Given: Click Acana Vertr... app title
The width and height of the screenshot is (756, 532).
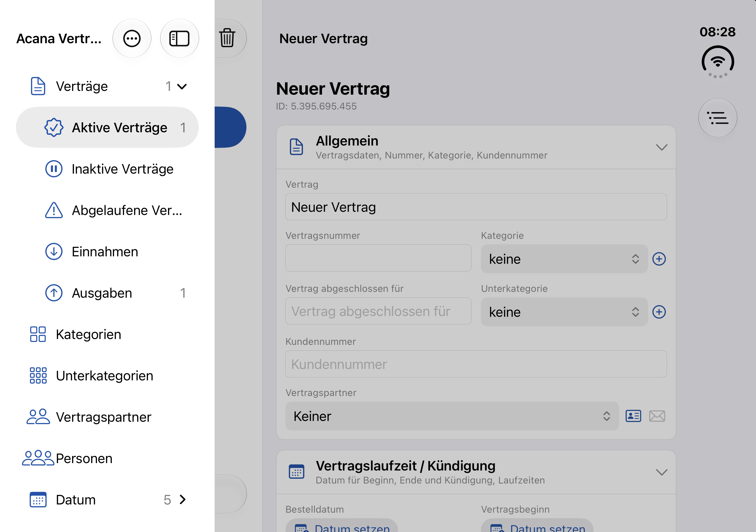Looking at the screenshot, I should [59, 38].
